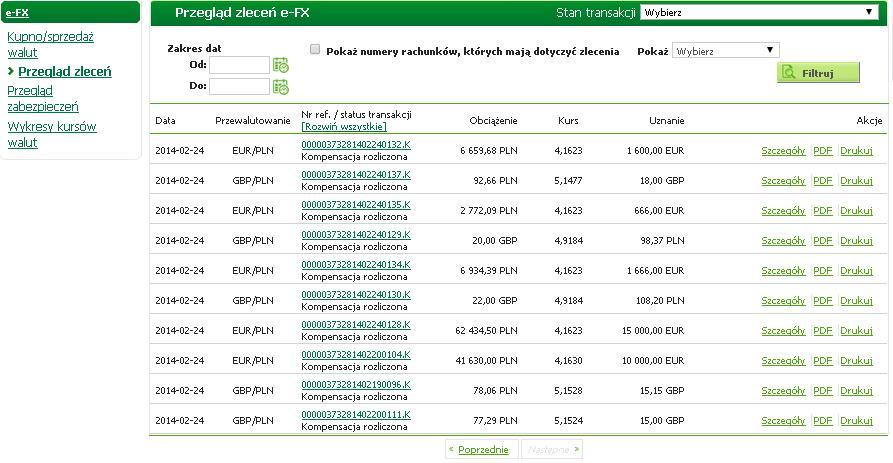Download PDF for 62 434,50 PLN row
893x463 pixels.
[822, 331]
